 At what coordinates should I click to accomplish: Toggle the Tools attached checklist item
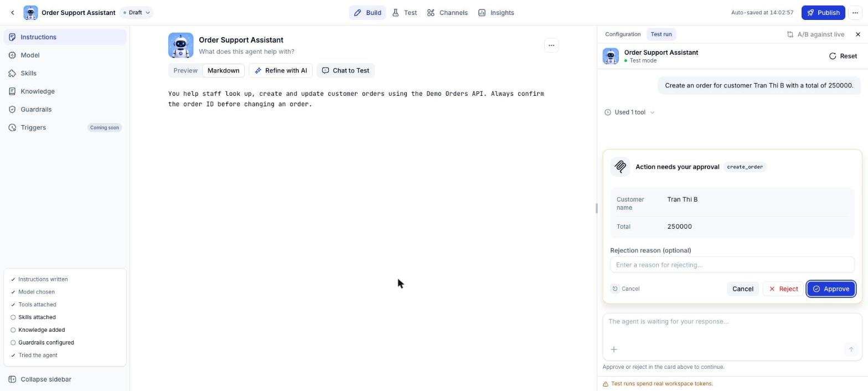[33, 305]
